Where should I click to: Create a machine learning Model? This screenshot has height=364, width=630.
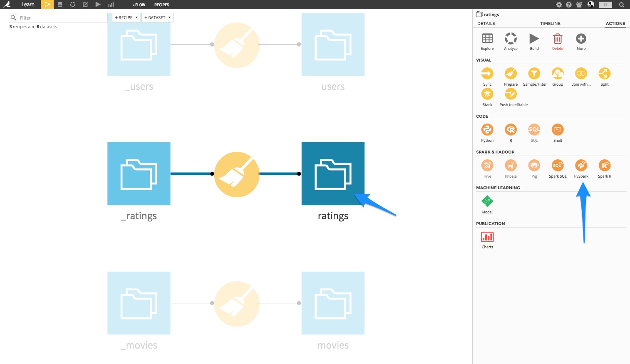487,204
